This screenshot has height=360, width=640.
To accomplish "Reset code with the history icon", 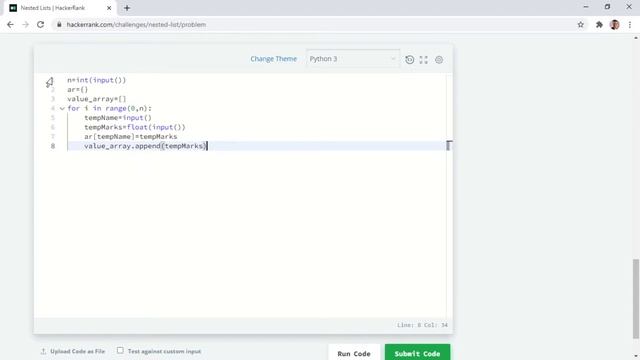I will pyautogui.click(x=409, y=60).
